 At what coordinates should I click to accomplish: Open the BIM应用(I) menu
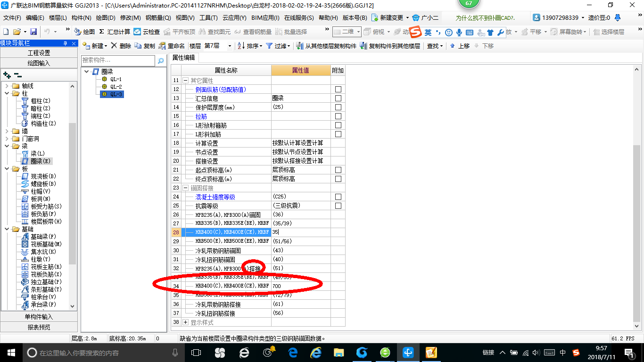click(x=265, y=17)
